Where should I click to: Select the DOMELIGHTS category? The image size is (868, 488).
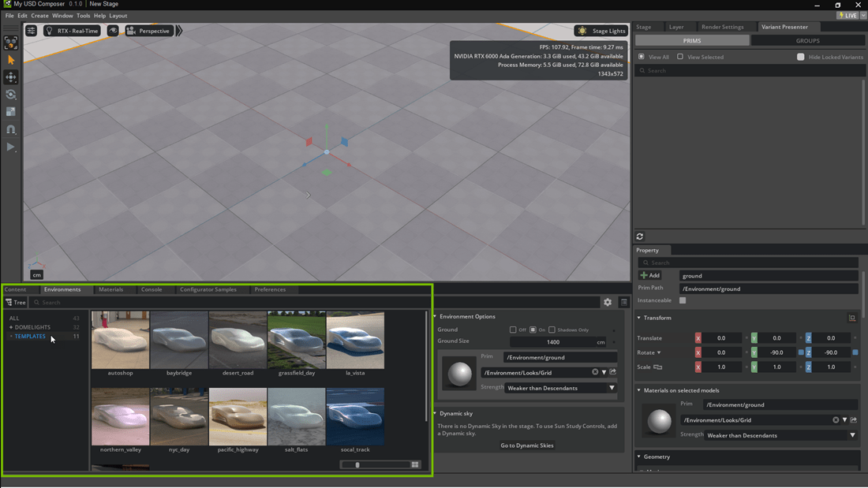32,327
